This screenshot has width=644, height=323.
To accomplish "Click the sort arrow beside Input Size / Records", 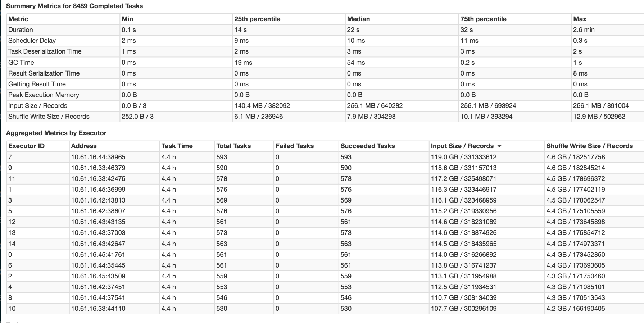I will [499, 146].
